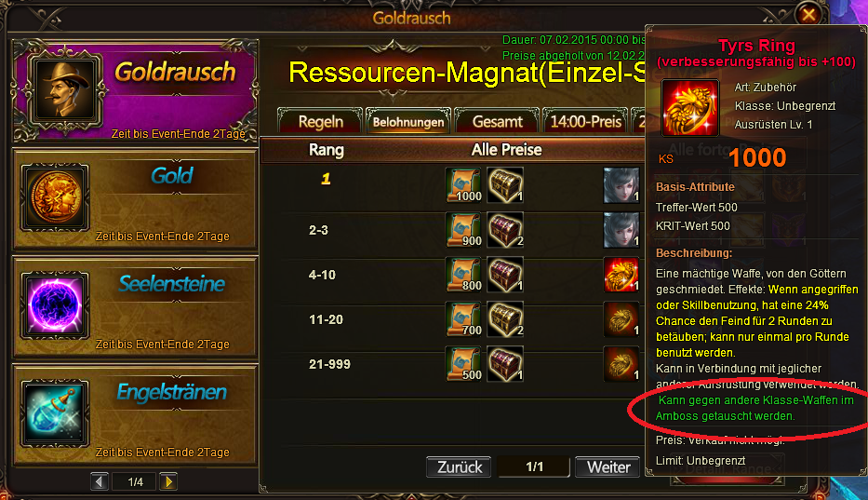
Task: Switch to the Gesamt tab
Action: tap(497, 121)
